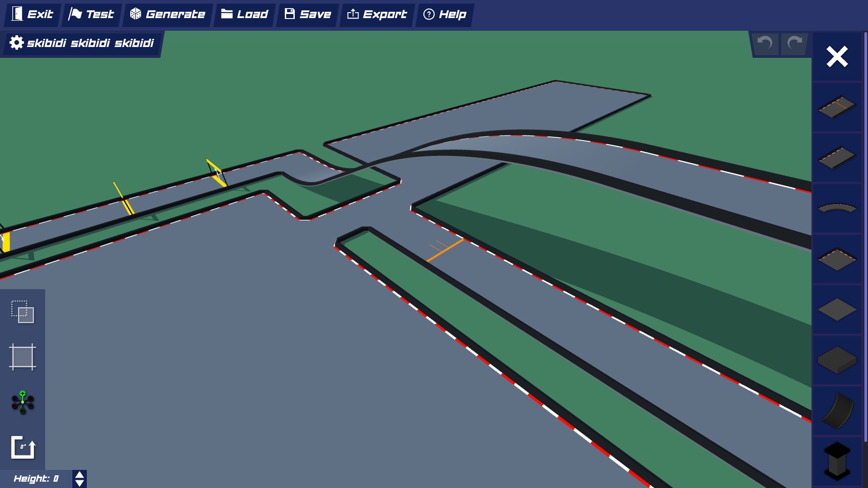
Task: Click the undo arrow
Action: click(765, 43)
